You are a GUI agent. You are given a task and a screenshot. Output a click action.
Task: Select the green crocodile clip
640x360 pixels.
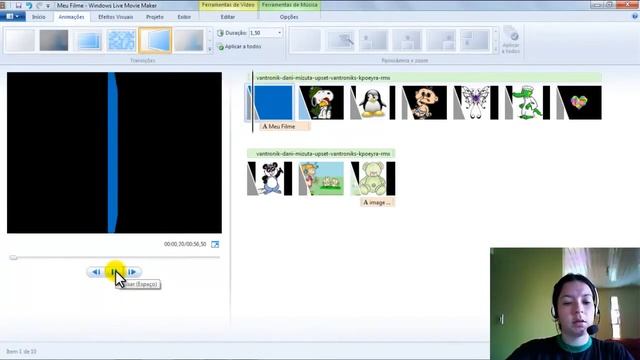[527, 102]
